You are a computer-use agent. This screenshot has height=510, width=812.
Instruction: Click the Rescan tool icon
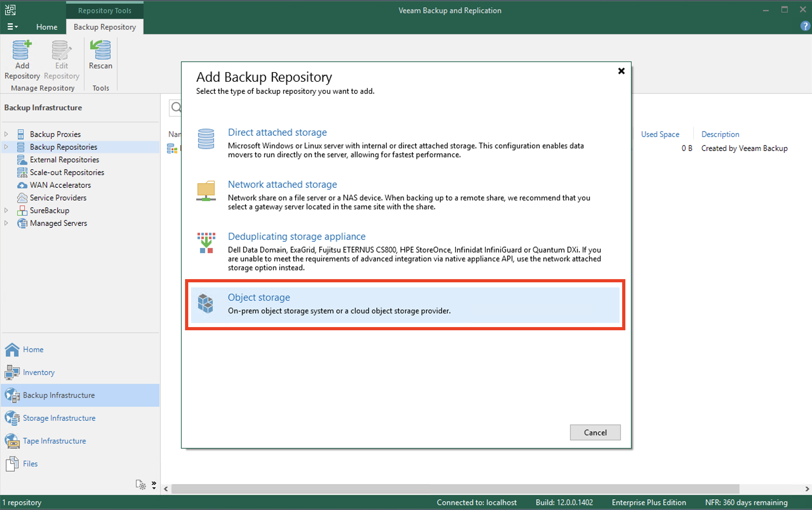coord(100,50)
